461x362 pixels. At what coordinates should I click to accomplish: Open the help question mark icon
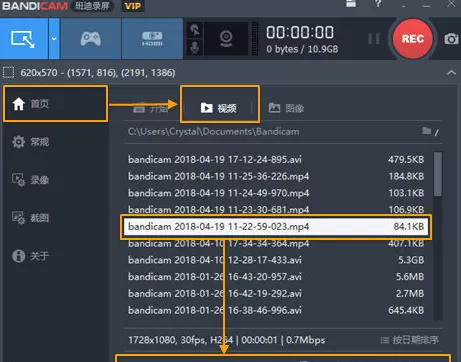pyautogui.click(x=378, y=4)
